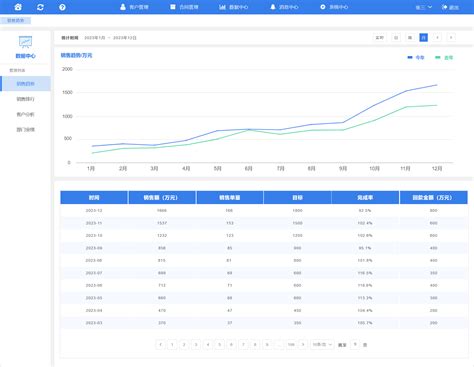The width and height of the screenshot is (474, 367).
Task: Go to page 5 in pagination
Action: click(x=220, y=344)
